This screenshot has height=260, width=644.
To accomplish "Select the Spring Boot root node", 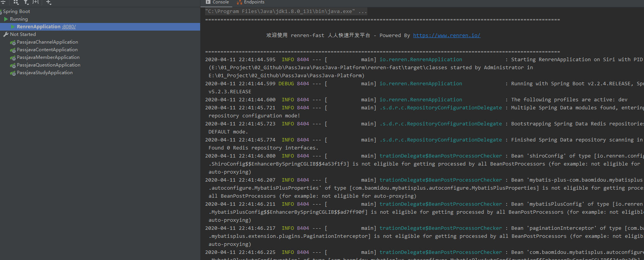I will [16, 11].
